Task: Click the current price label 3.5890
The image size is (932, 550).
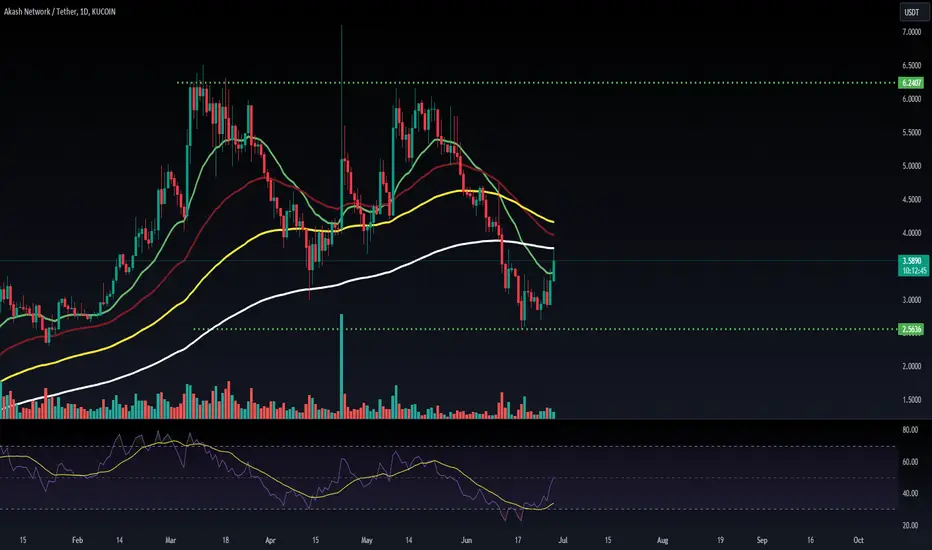Action: (x=912, y=261)
